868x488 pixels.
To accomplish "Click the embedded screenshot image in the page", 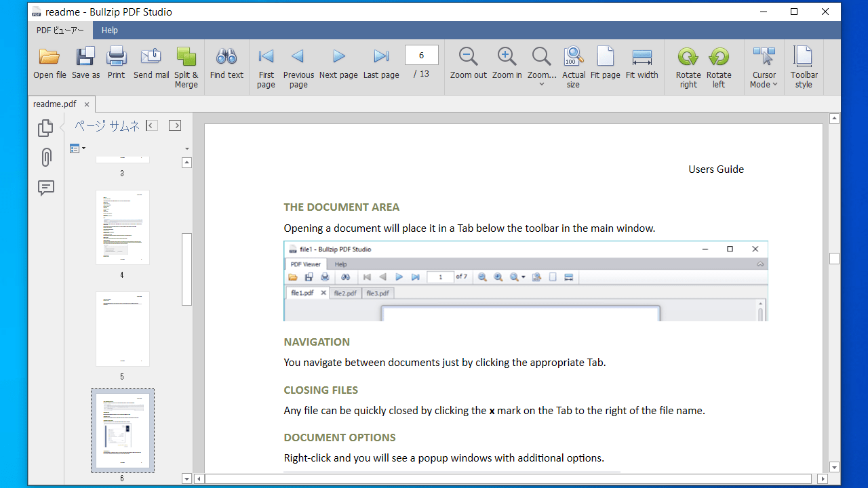I will (526, 281).
